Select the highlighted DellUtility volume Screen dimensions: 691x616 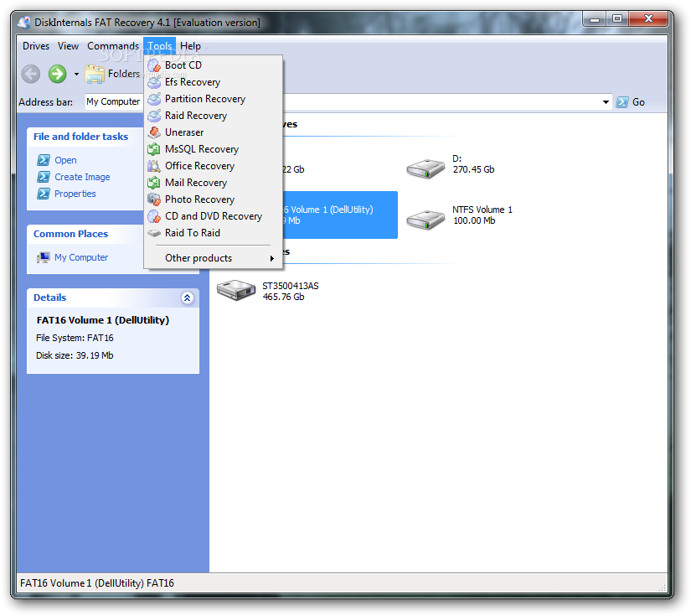[x=340, y=215]
